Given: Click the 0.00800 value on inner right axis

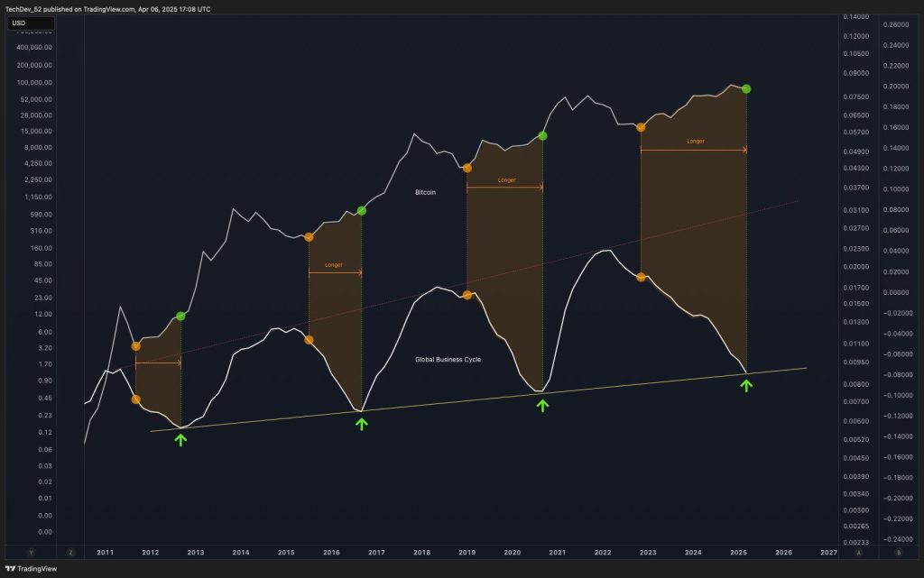Looking at the screenshot, I should point(856,384).
